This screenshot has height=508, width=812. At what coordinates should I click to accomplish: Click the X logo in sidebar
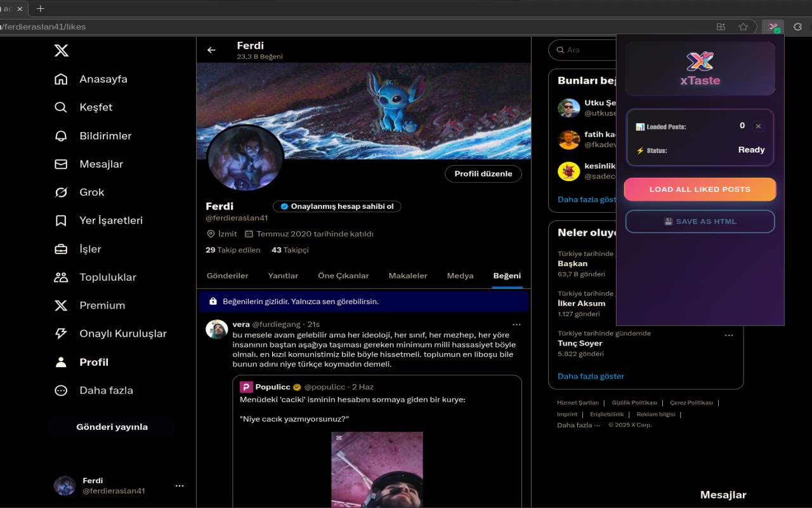click(x=62, y=50)
